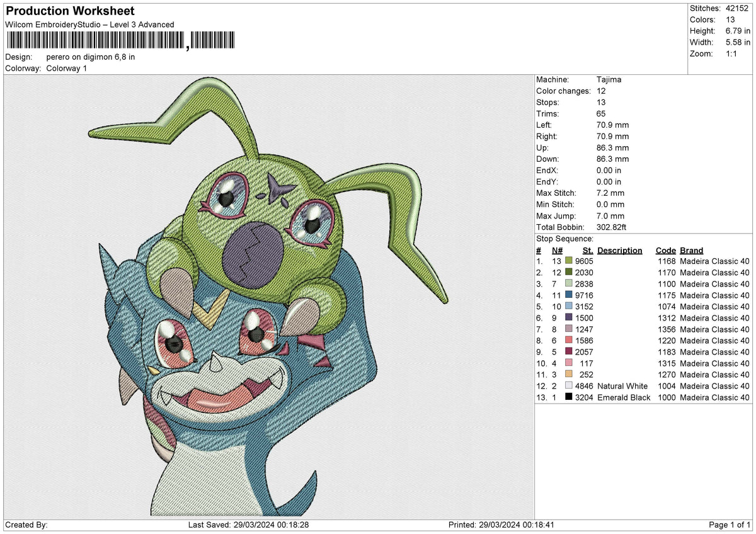Viewport: 756px width, 534px height.
Task: Select the stitches total 42152
Action: (x=738, y=8)
